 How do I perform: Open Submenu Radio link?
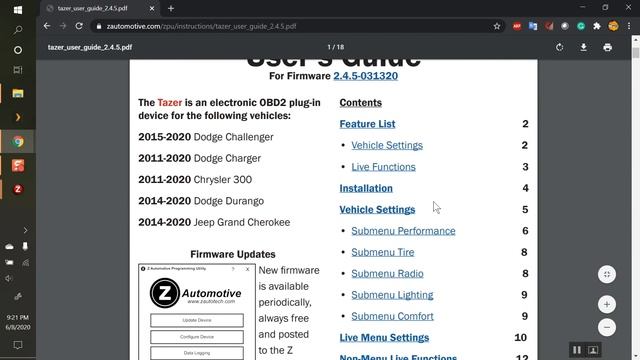tap(387, 273)
